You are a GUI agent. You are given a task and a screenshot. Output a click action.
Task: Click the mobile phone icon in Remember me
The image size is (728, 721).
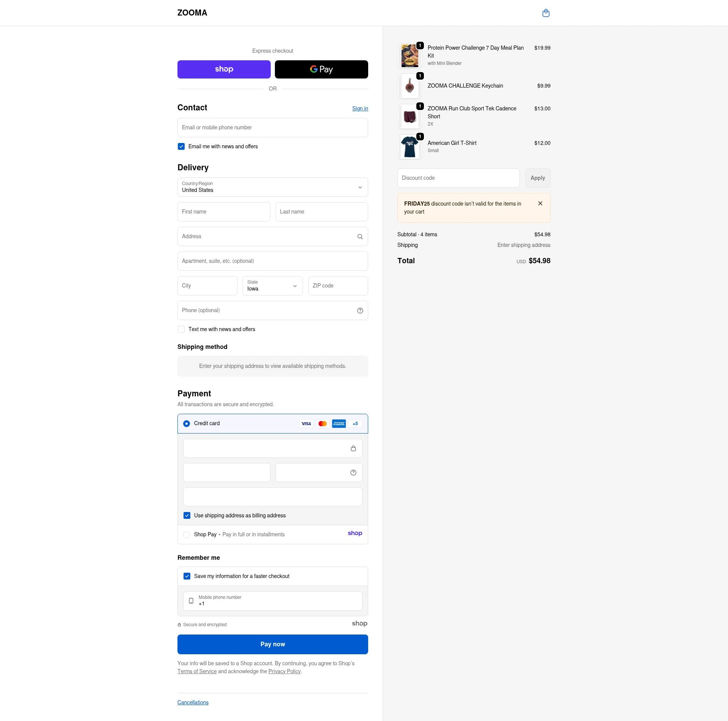(x=191, y=601)
